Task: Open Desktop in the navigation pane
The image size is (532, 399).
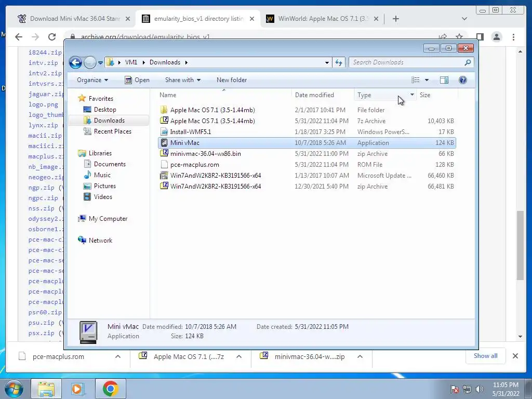Action: click(x=105, y=110)
